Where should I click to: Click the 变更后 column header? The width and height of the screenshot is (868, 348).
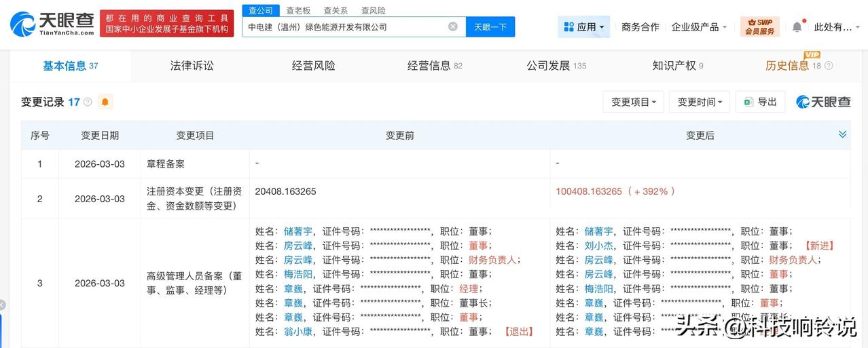(700, 136)
